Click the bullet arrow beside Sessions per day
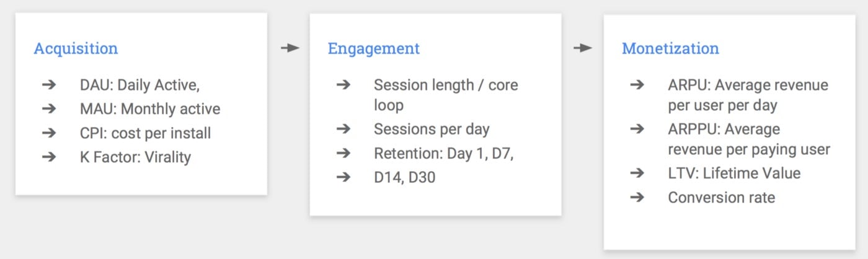Screen dimensions: 868x259 [x=343, y=129]
